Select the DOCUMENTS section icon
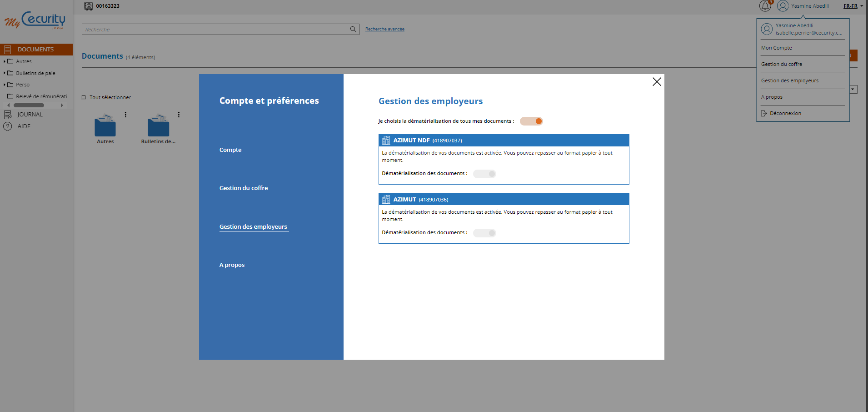 [7, 49]
